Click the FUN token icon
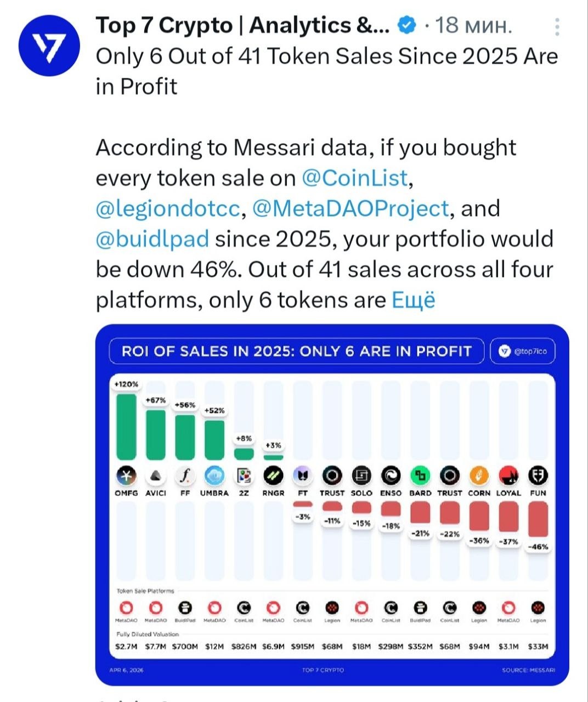Viewport: 588px width, 702px height. 538,475
